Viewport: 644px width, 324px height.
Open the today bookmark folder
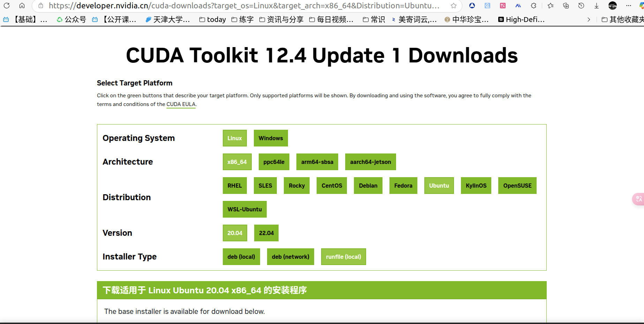(x=213, y=20)
